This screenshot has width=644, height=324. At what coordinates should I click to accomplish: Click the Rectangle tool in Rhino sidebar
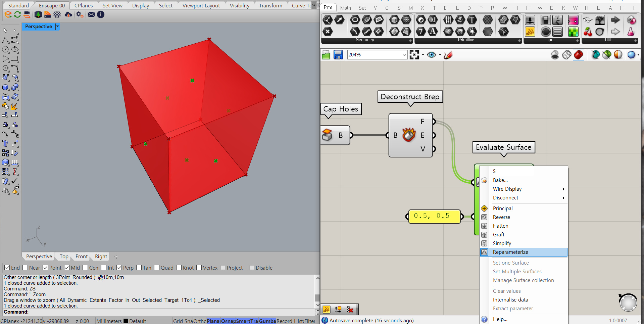15,59
